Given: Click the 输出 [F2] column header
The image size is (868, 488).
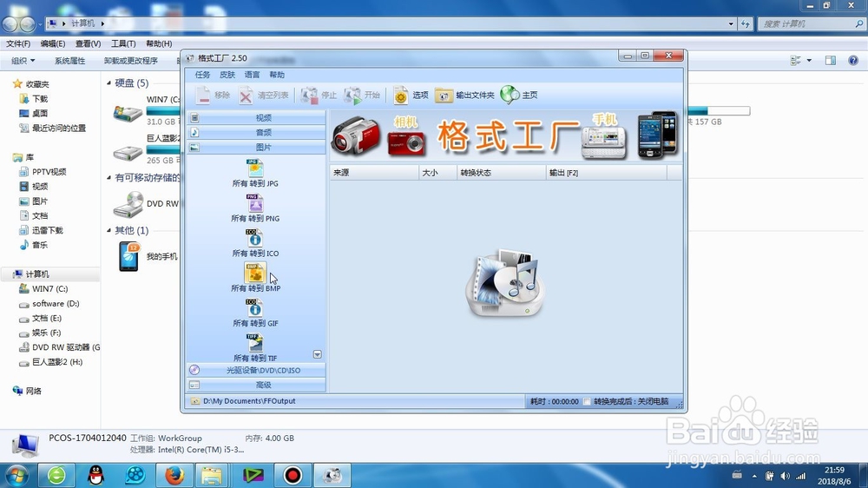Looking at the screenshot, I should point(607,173).
